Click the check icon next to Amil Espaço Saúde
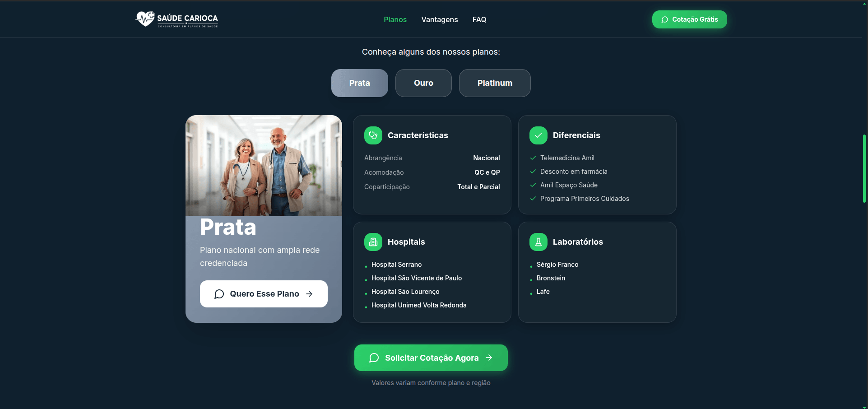Viewport: 868px width, 409px height. (533, 185)
